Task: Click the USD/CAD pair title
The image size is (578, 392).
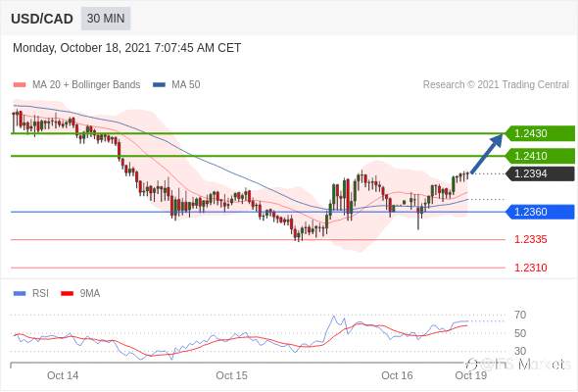Action: pyautogui.click(x=42, y=19)
